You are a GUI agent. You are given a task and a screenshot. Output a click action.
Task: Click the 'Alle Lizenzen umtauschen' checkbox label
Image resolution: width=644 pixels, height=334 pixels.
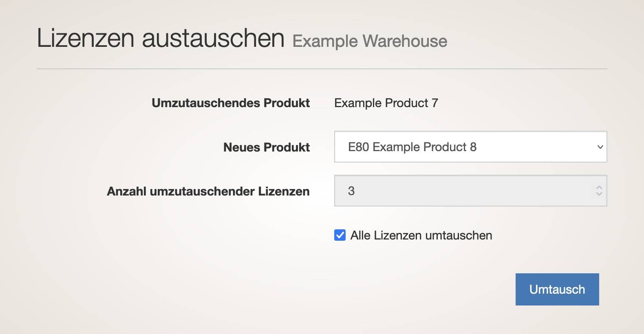click(421, 235)
